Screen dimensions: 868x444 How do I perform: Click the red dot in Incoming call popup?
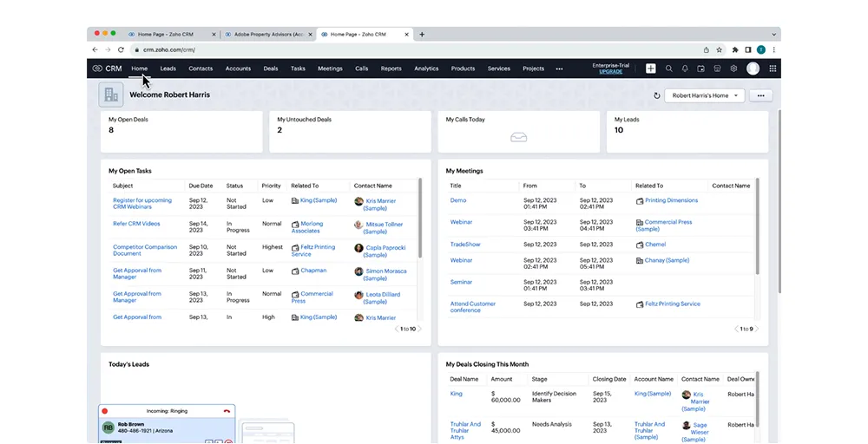tap(105, 411)
